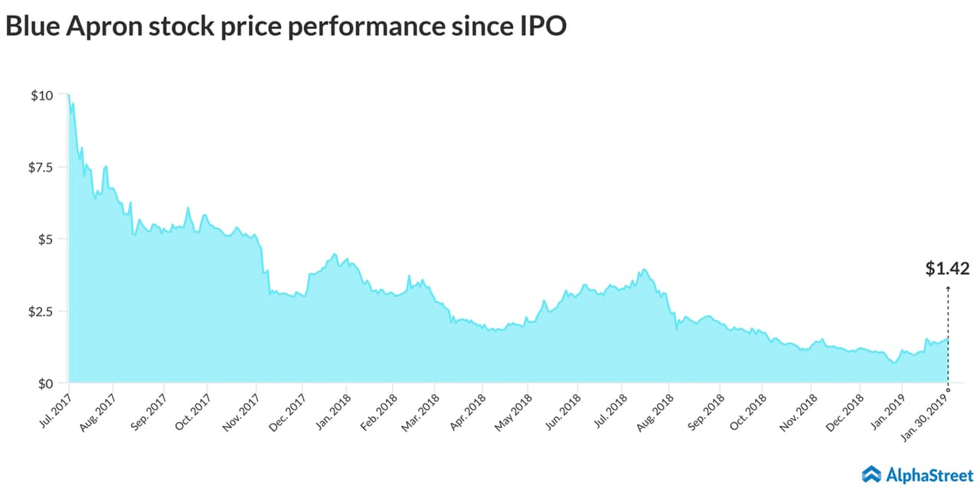Viewport: 980px width, 490px height.
Task: Select the $10 y-axis label
Action: point(41,95)
